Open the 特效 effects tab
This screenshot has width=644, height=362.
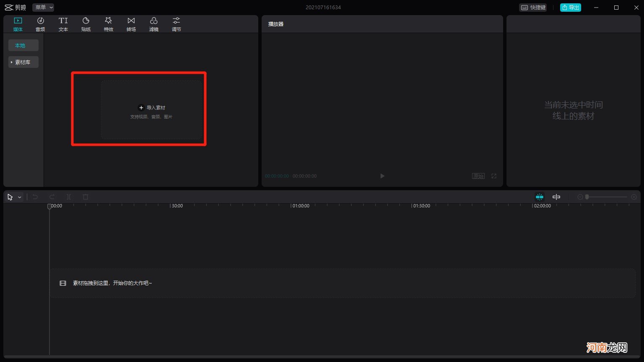109,24
